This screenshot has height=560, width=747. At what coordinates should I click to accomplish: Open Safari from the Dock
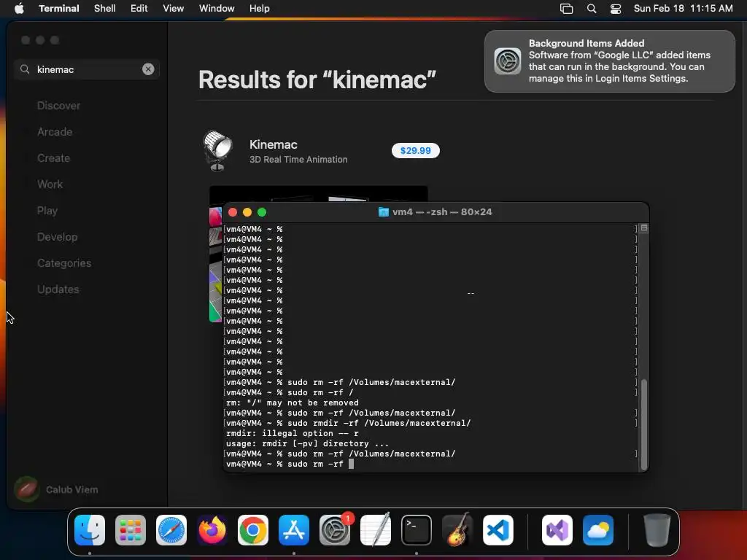click(x=171, y=530)
